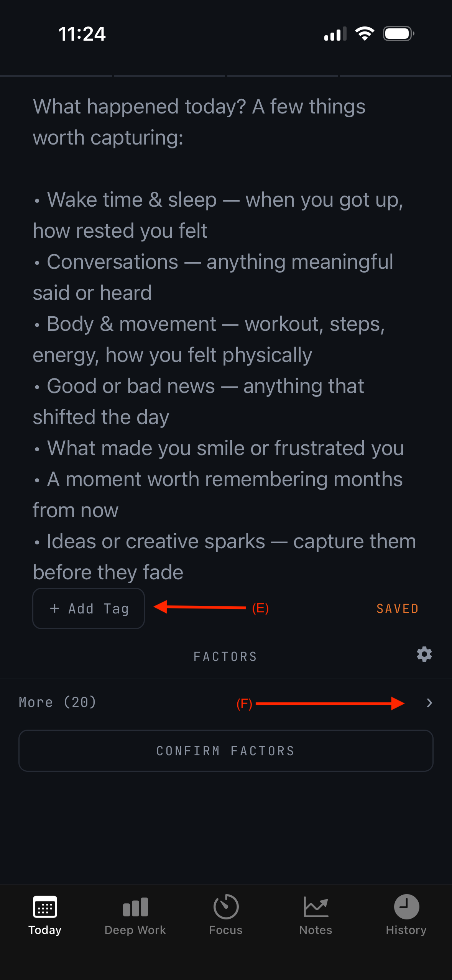Image resolution: width=452 pixels, height=980 pixels.
Task: Click the Confirm Factors button
Action: pyautogui.click(x=226, y=751)
